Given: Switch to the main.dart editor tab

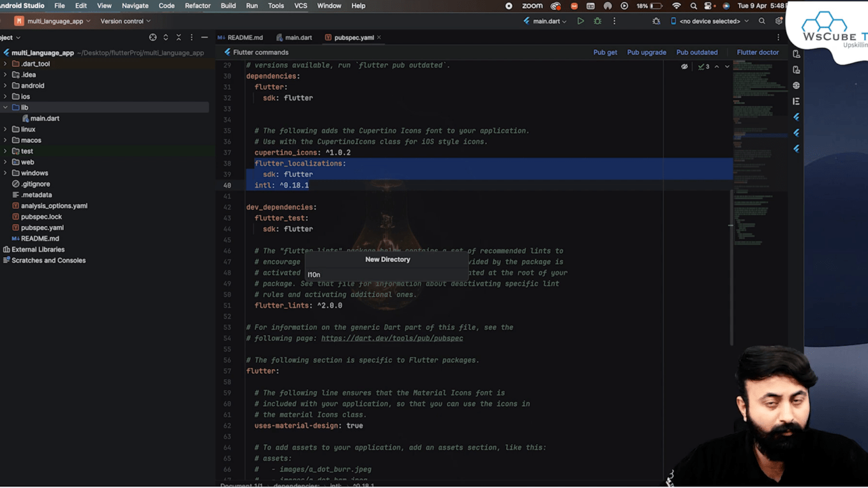Looking at the screenshot, I should click(x=294, y=38).
